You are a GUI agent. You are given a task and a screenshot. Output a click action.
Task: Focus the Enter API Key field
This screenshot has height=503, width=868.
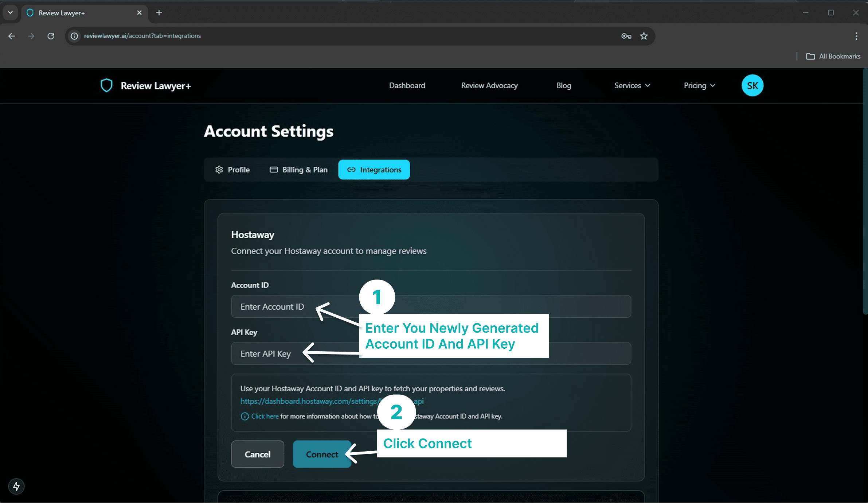click(431, 353)
